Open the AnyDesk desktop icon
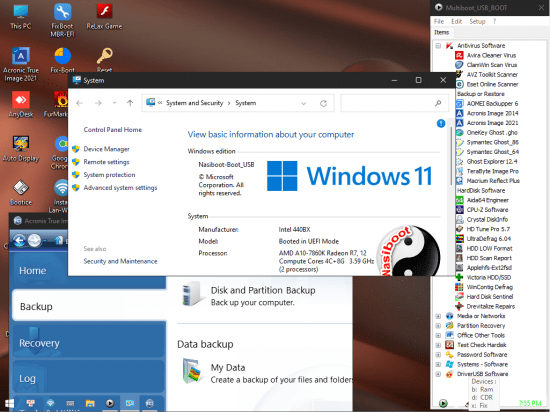 pyautogui.click(x=21, y=104)
